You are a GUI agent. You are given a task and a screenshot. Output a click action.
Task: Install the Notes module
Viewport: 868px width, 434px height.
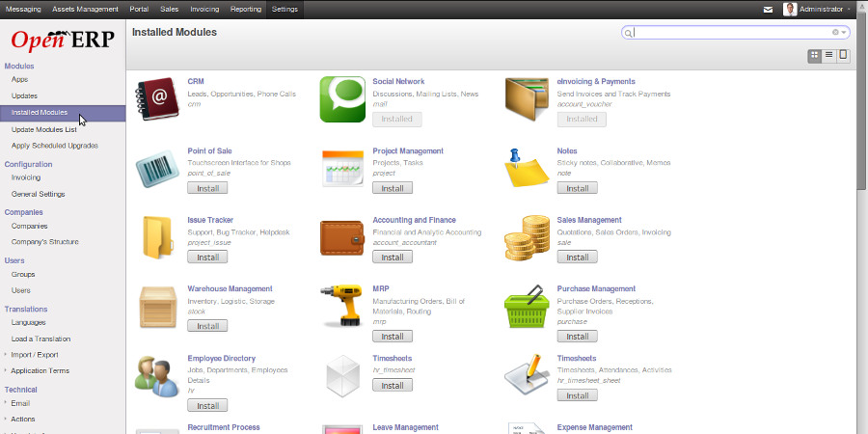(x=578, y=188)
